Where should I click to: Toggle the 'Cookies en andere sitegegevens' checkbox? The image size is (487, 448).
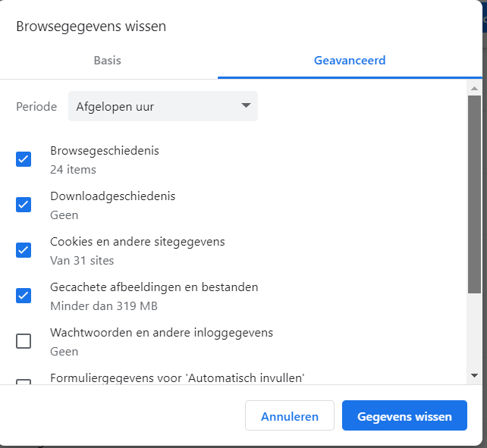click(x=24, y=250)
